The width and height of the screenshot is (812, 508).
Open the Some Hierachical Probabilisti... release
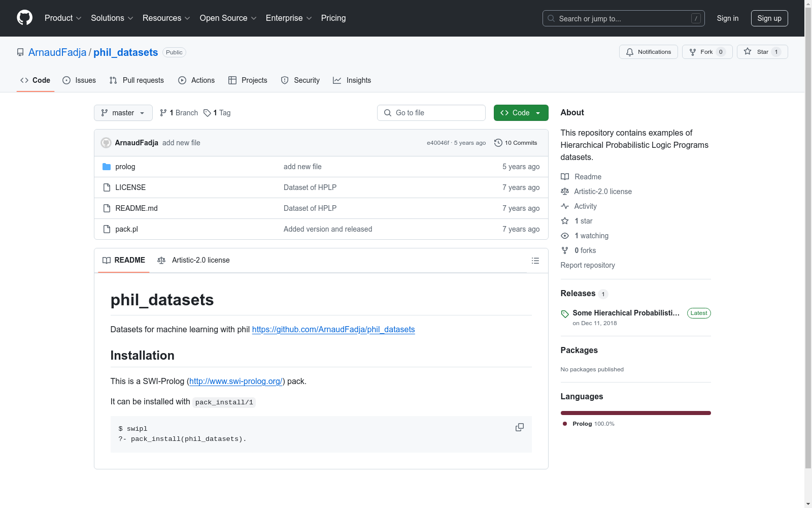coord(626,313)
